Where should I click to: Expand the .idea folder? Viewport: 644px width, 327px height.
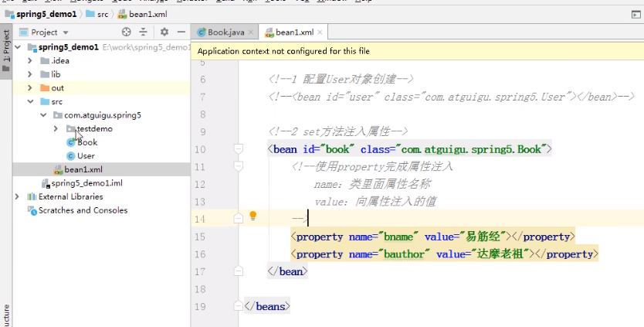(29, 61)
